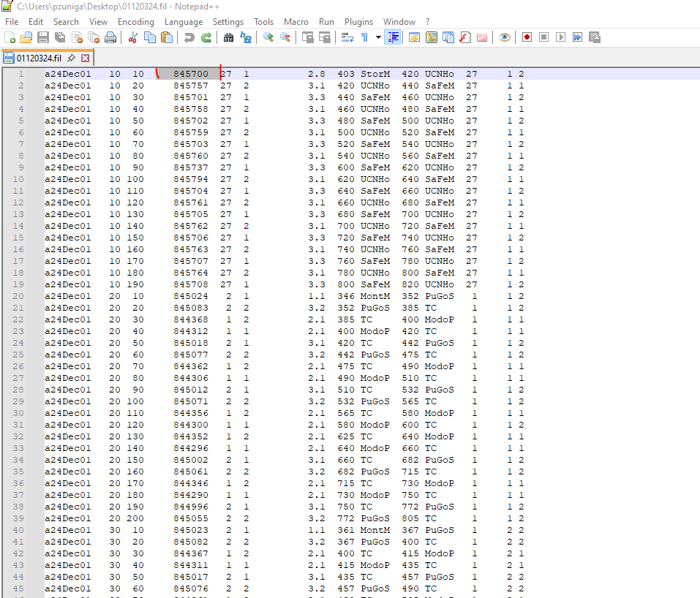Click the value 845055 on line 39
700x598 pixels.
click(191, 518)
